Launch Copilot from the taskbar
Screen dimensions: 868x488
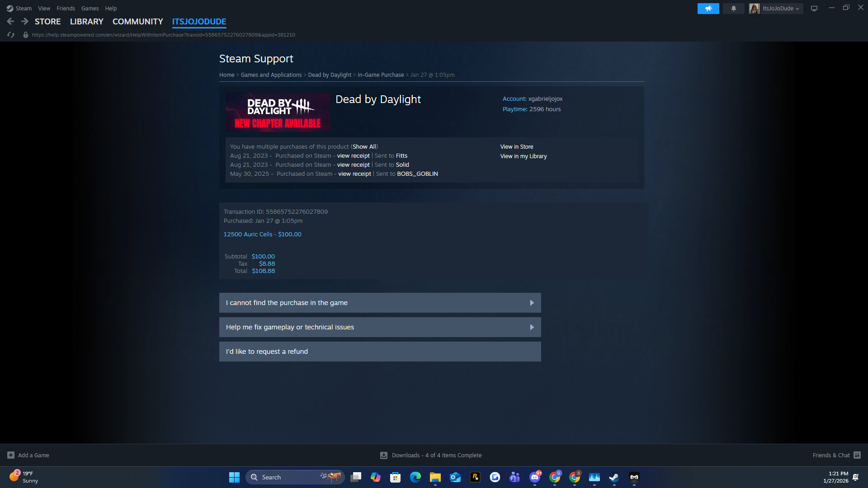(376, 478)
